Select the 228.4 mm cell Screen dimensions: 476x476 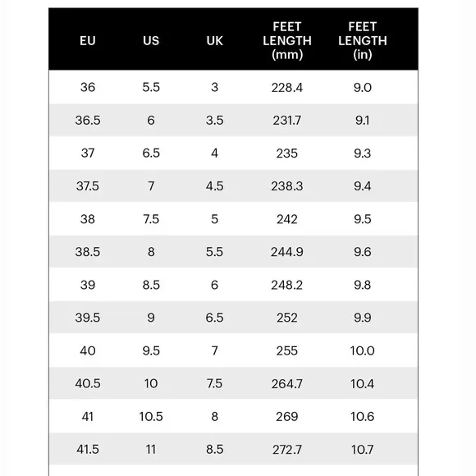click(287, 88)
